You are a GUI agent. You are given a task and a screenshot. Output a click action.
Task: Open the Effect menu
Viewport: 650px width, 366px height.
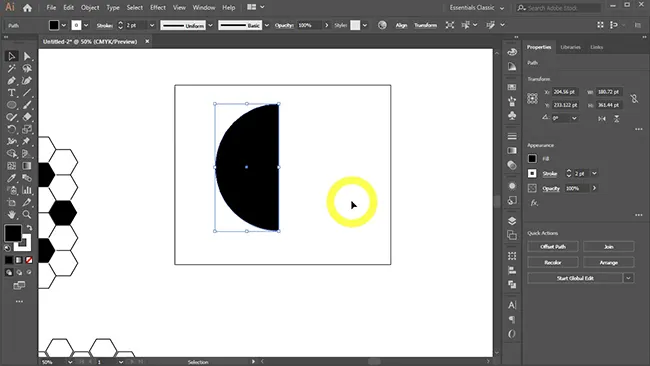pyautogui.click(x=158, y=7)
